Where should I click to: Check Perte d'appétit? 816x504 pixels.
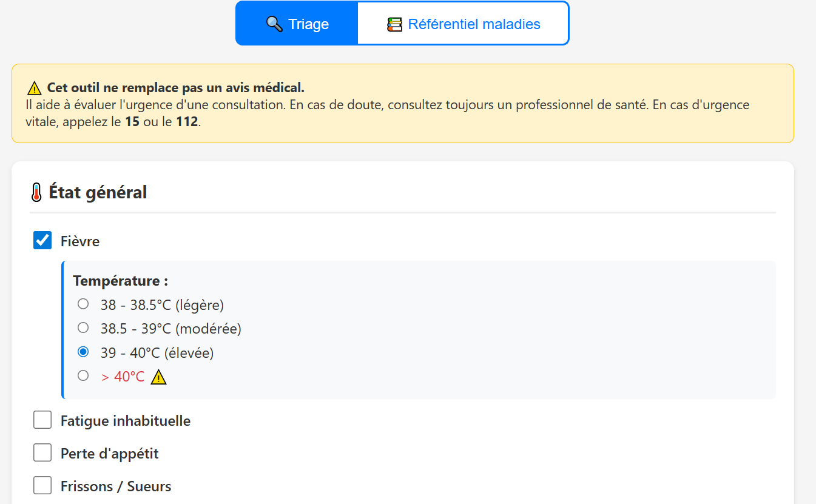click(42, 452)
